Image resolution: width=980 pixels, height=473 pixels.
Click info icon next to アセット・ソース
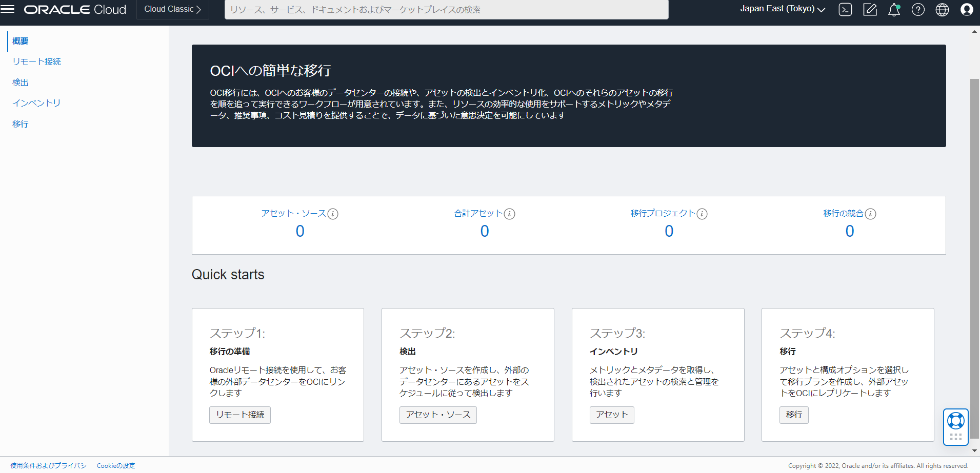point(333,214)
